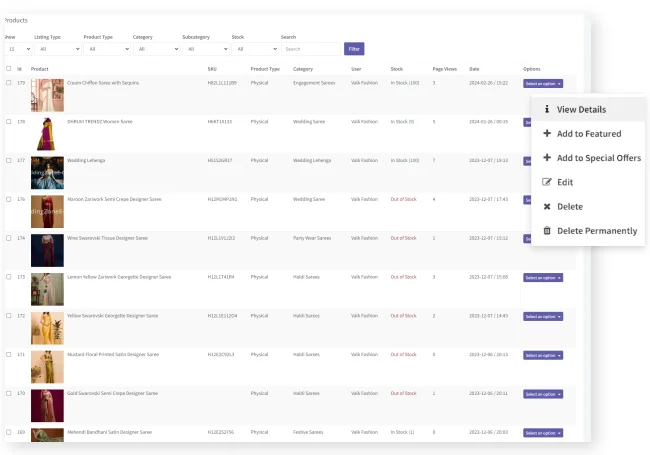Open Select an option for Lemon Yellow Zariwork Saree
Image resolution: width=650 pixels, height=455 pixels.
pyautogui.click(x=543, y=278)
